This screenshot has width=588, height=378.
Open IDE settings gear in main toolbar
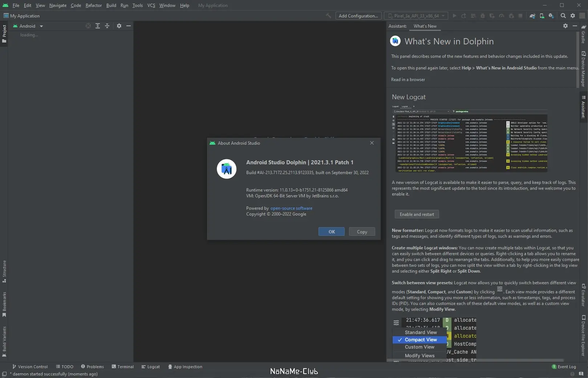click(x=573, y=16)
